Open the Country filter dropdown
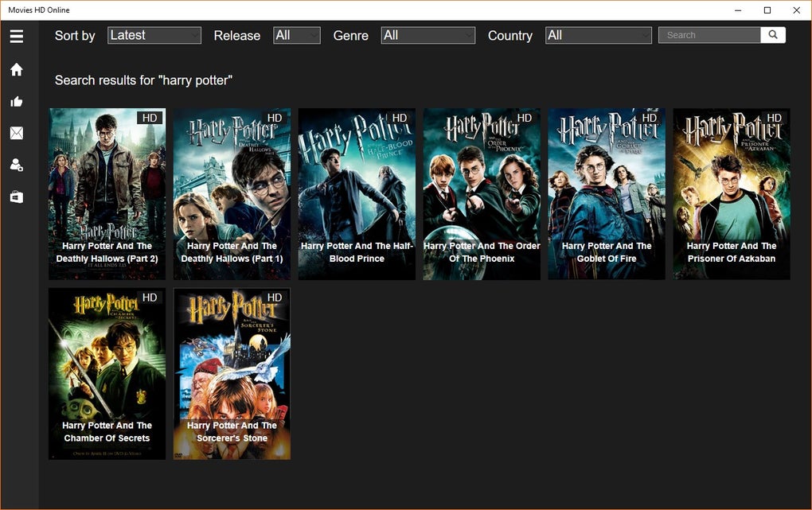812x510 pixels. [x=598, y=34]
